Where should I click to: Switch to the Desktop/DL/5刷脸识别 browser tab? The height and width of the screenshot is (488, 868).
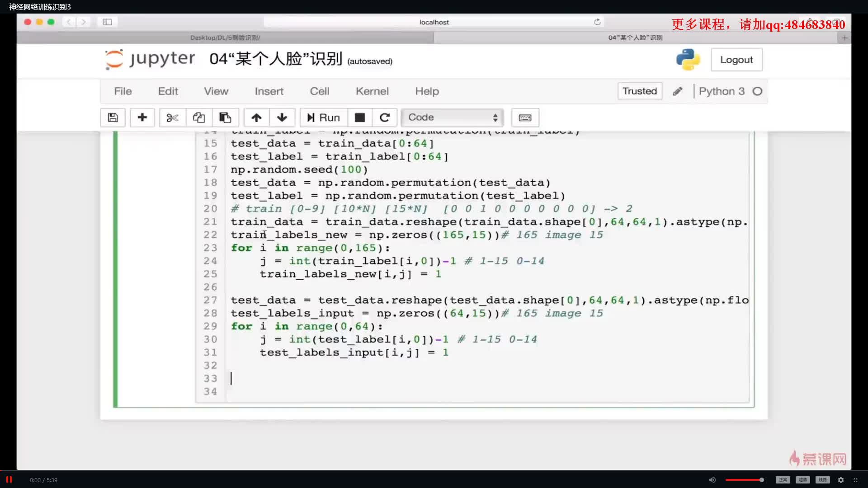tap(225, 38)
